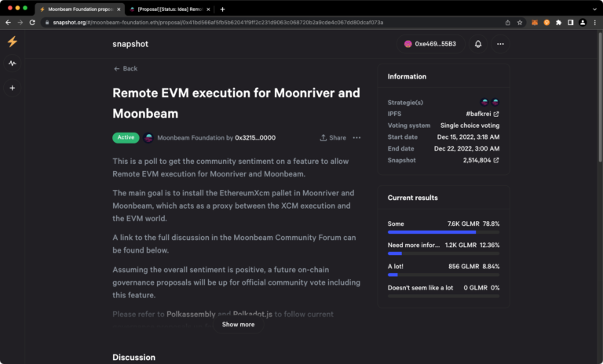Open the MetaMask fox extension icon

[x=535, y=23]
